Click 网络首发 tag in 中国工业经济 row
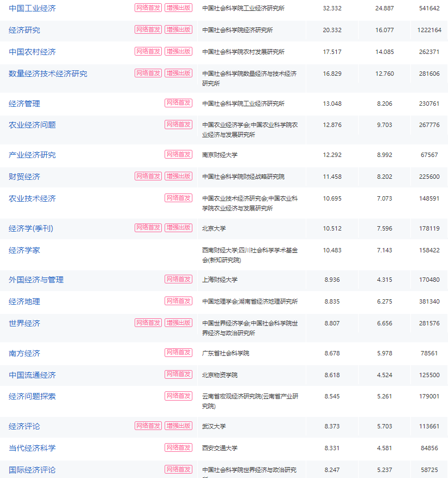 pos(148,8)
